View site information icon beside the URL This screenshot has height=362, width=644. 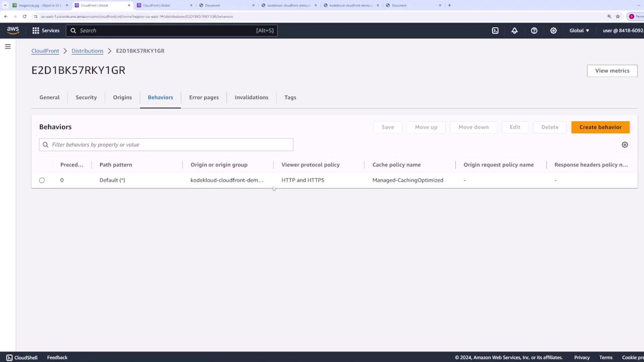point(36,16)
